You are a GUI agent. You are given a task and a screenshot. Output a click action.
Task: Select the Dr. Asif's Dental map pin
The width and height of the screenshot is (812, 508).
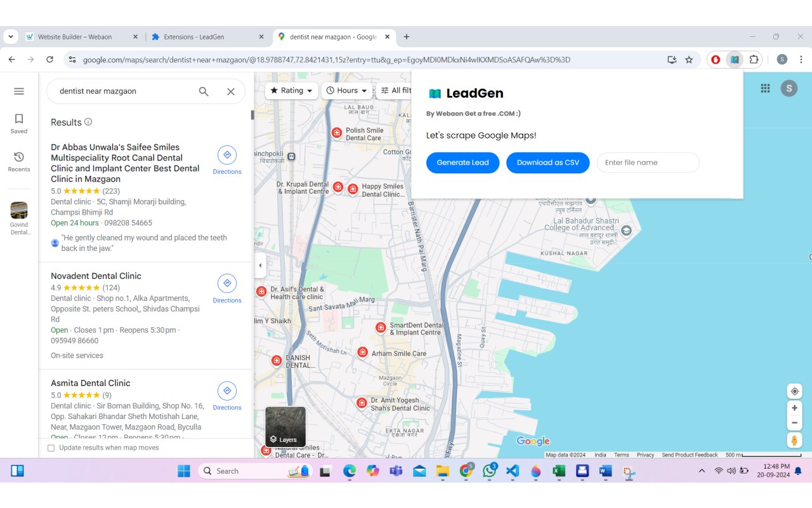(261, 291)
